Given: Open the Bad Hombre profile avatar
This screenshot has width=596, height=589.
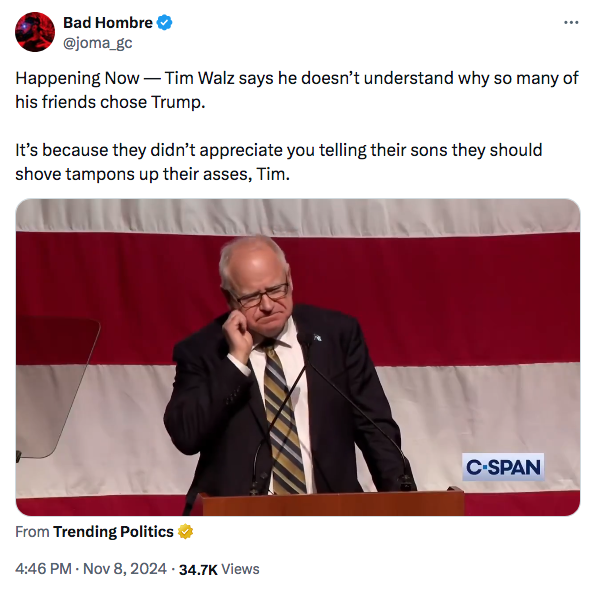Looking at the screenshot, I should coord(35,32).
